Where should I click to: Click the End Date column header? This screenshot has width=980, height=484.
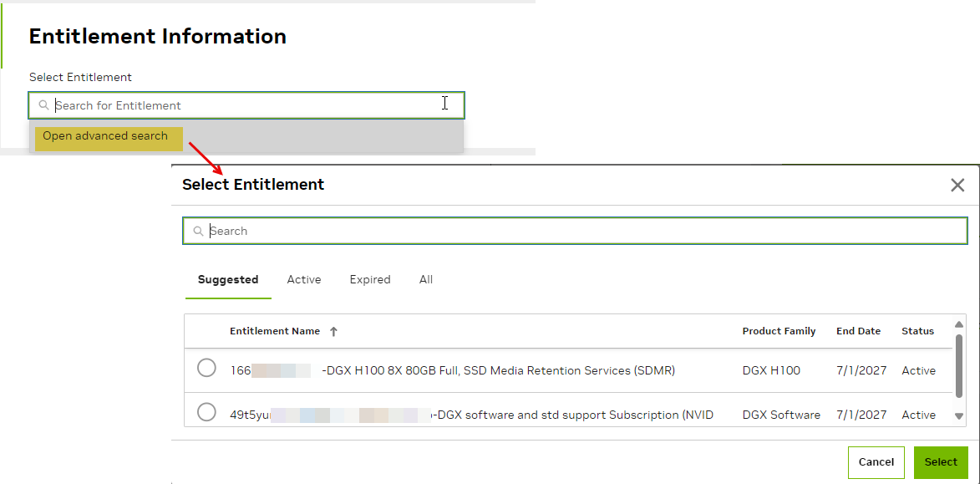click(858, 331)
